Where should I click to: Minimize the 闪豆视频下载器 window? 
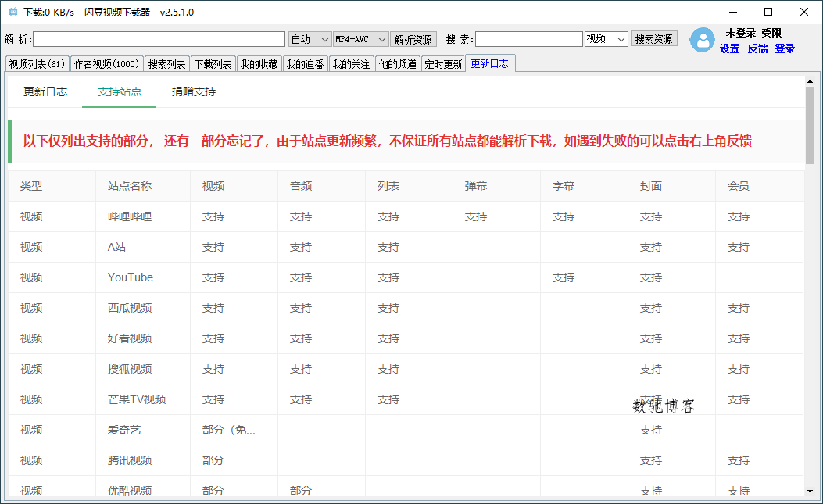733,12
